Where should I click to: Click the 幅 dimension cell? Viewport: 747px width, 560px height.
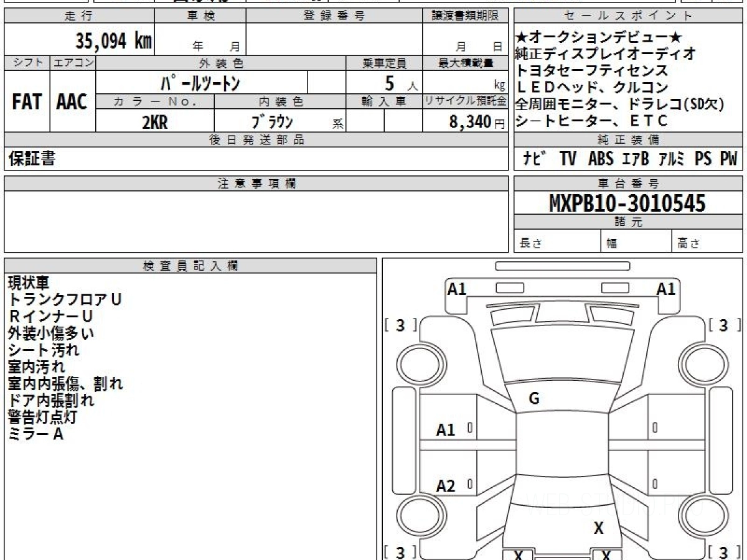[x=636, y=241]
